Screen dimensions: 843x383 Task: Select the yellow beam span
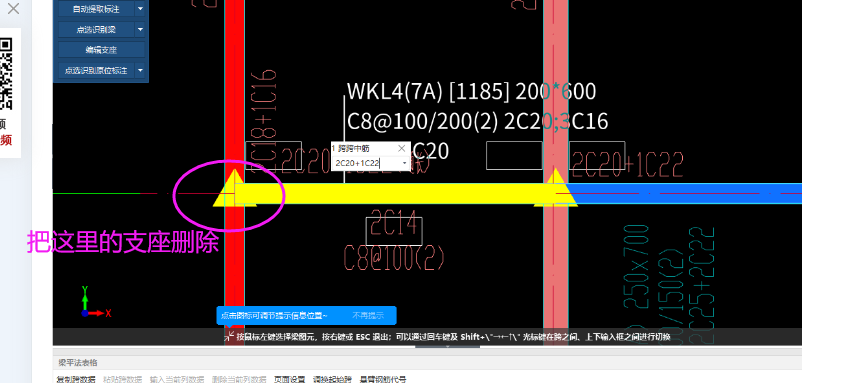tap(395, 194)
